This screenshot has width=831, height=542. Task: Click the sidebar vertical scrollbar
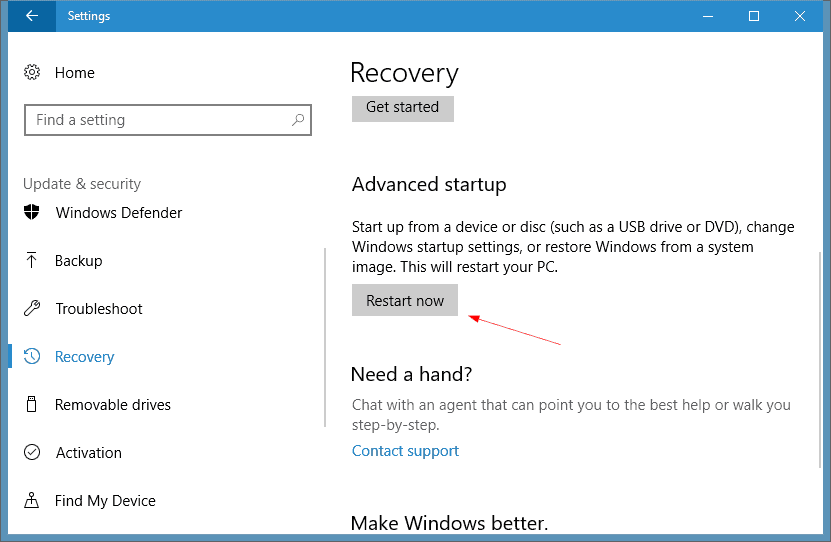pyautogui.click(x=325, y=337)
